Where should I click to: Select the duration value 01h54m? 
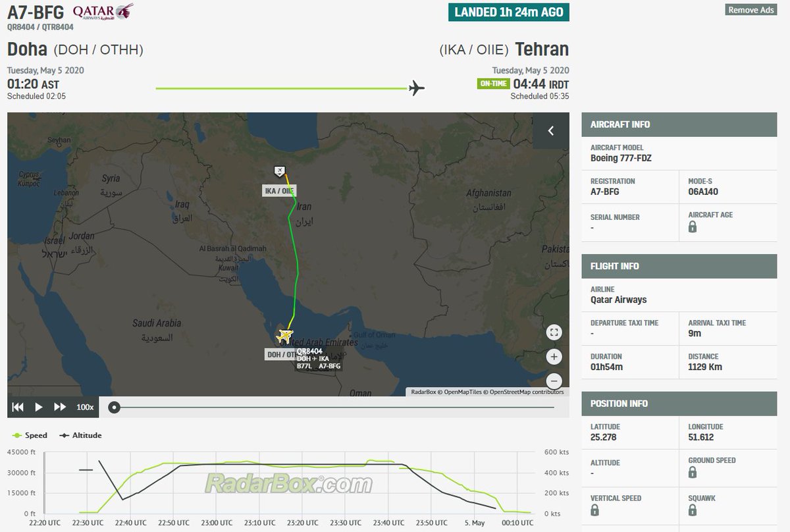(606, 367)
